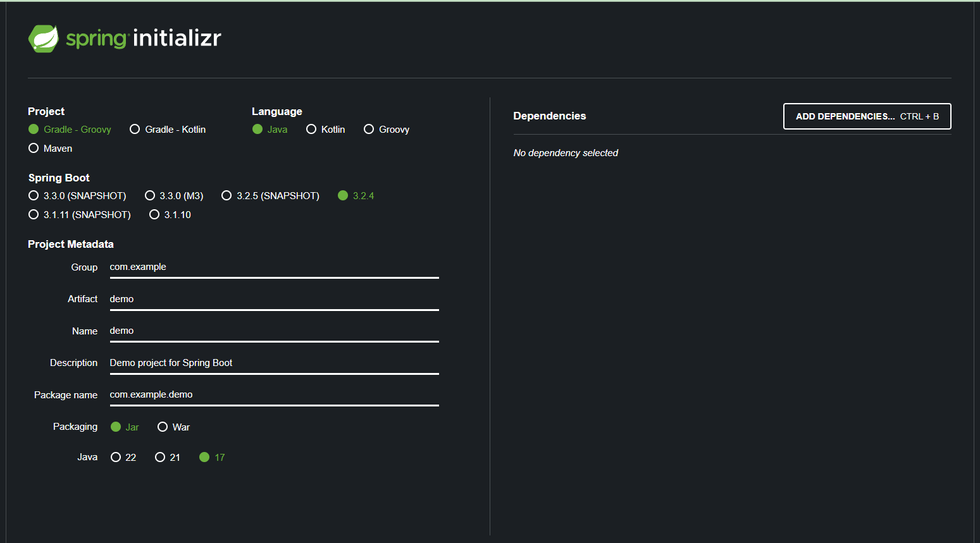Click the 'No dependency selected' message
This screenshot has width=980, height=543.
coord(566,153)
